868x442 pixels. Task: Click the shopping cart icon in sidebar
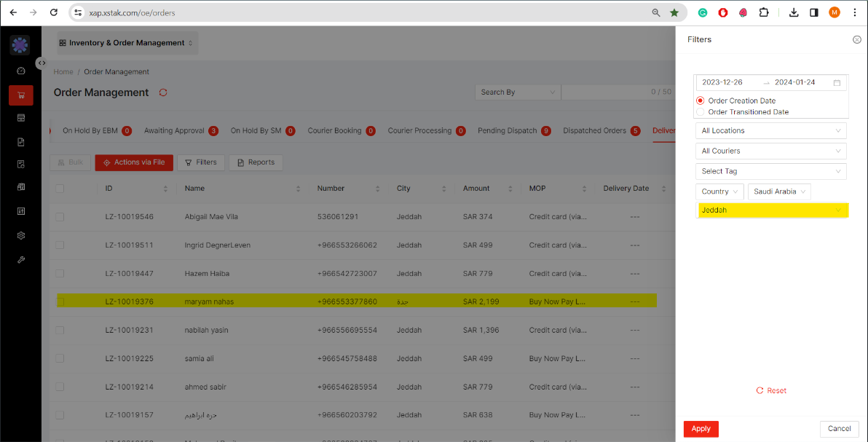(x=20, y=95)
